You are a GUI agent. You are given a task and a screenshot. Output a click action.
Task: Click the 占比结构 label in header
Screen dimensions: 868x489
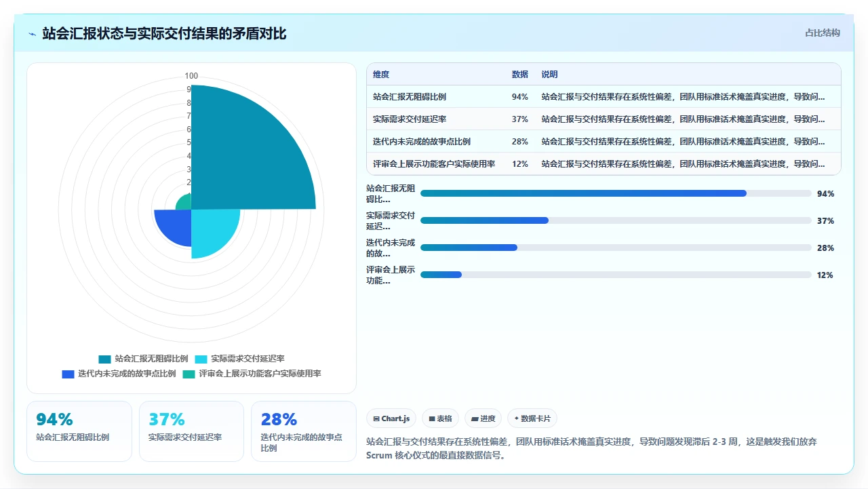click(x=823, y=33)
